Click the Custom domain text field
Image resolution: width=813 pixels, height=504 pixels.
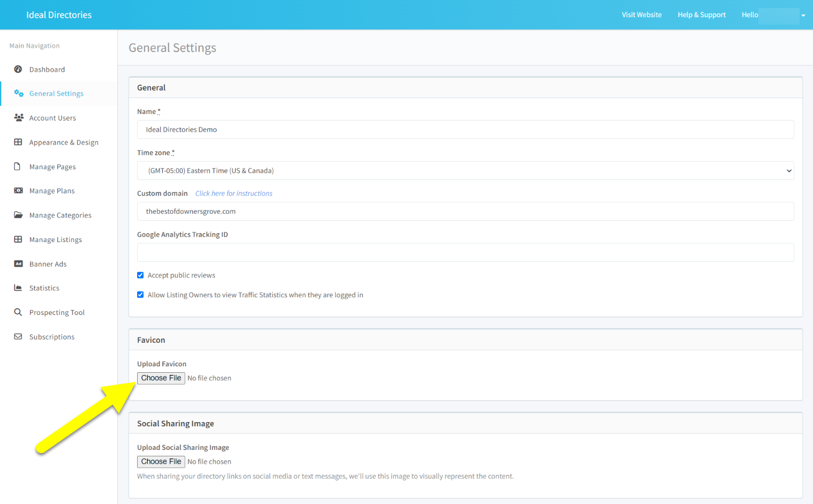(465, 212)
